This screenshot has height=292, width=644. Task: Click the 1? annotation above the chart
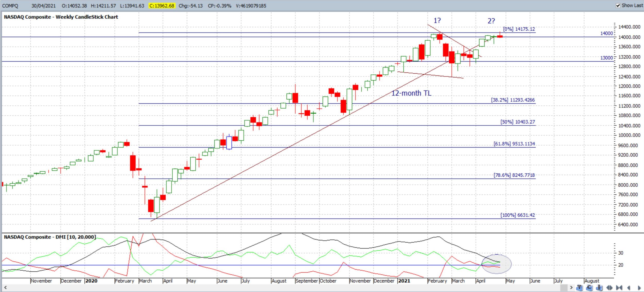437,21
